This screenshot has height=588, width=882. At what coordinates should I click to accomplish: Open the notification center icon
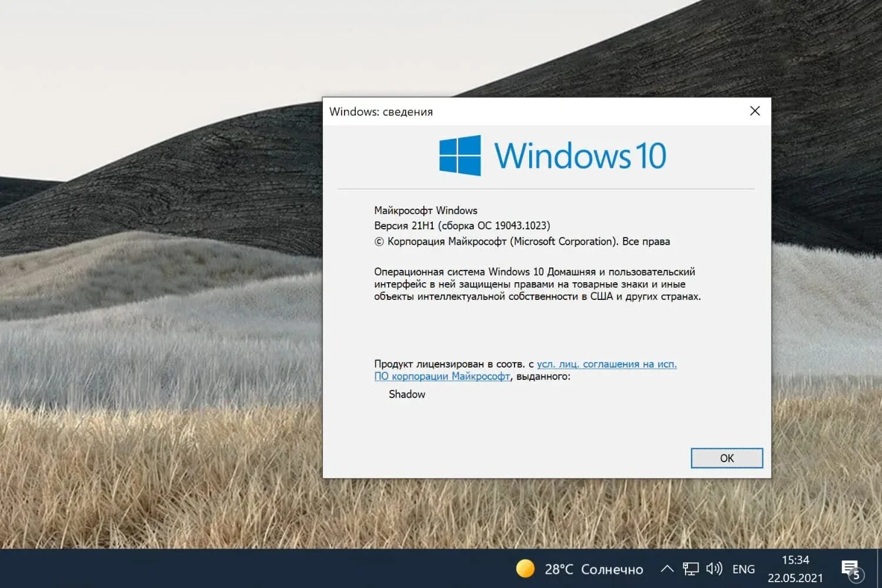point(852,569)
